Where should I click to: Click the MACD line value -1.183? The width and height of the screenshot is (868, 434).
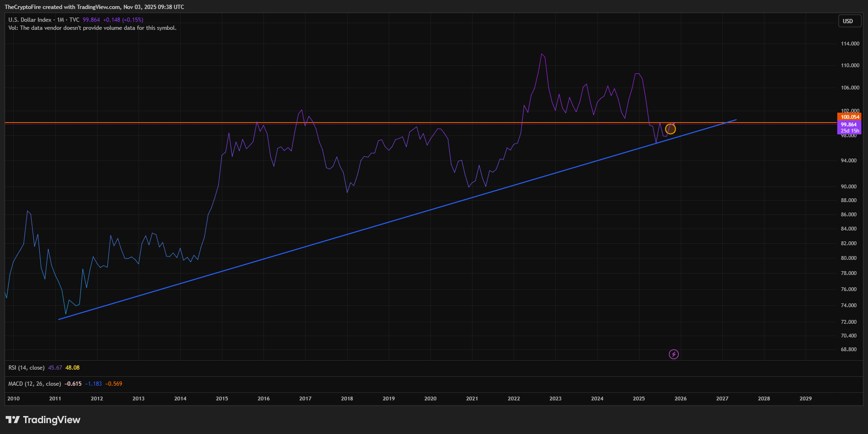click(93, 384)
